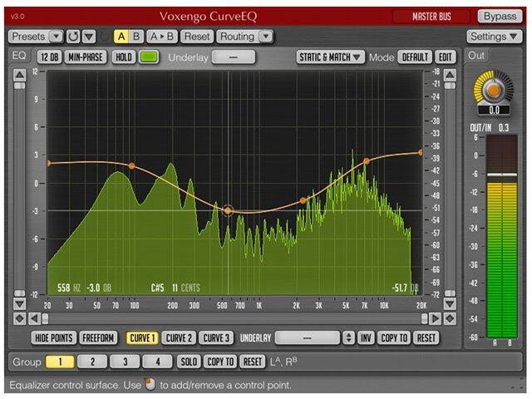
Task: Click the horizontal scroll left arrow
Action: tap(34, 318)
